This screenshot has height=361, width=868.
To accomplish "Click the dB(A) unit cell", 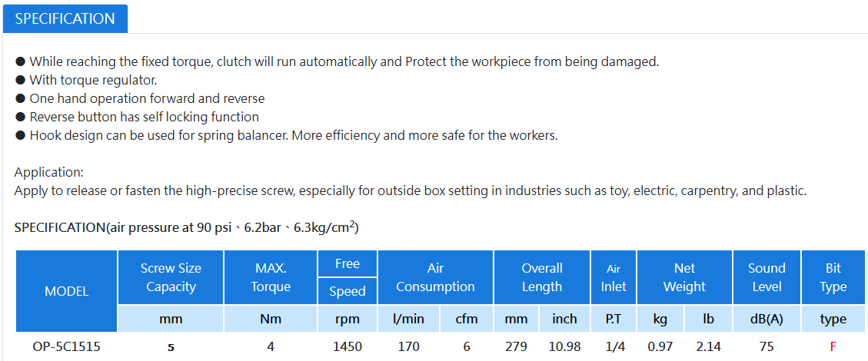I will 767,319.
